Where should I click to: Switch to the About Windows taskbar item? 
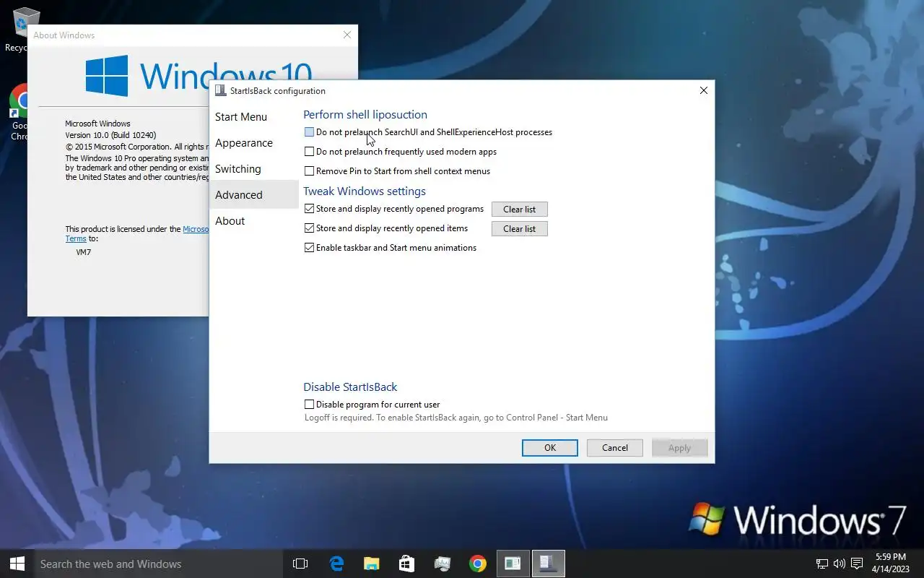513,564
